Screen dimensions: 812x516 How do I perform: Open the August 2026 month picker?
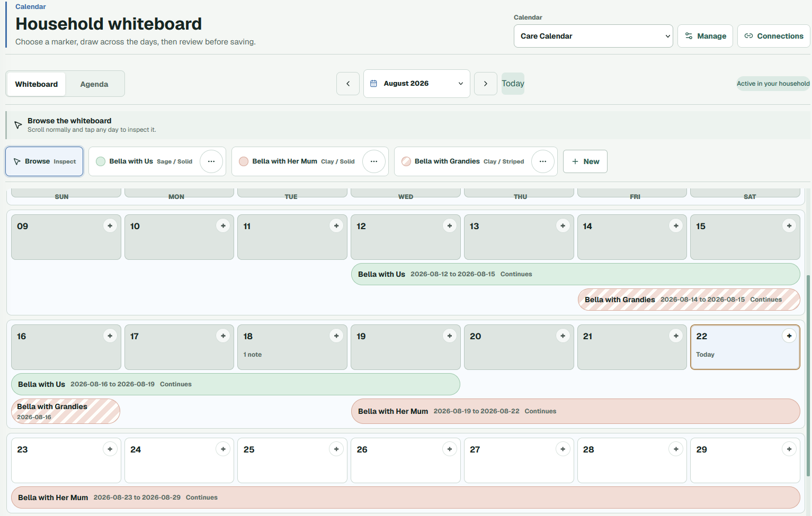tap(417, 84)
